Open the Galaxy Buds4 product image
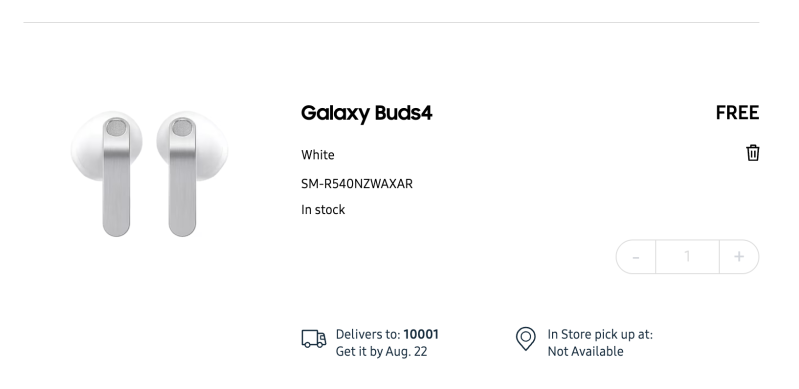 pos(149,174)
